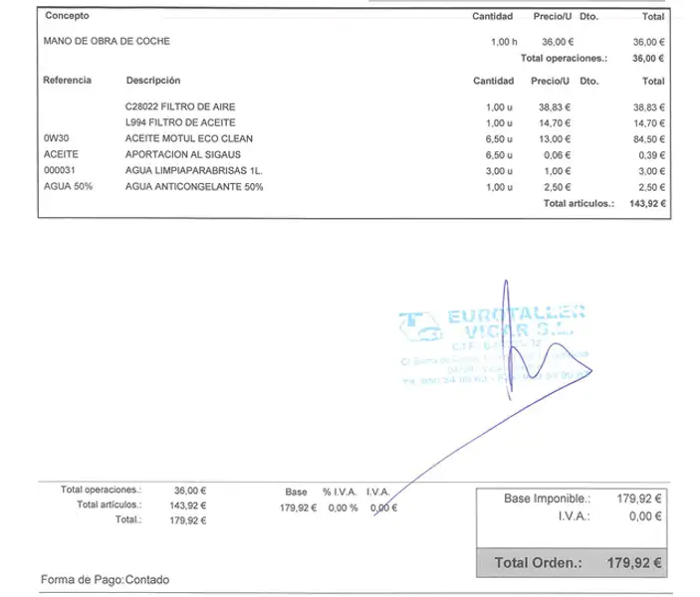
Task: Click 'APORTACION AL SIGAUS' description
Action: pos(182,154)
